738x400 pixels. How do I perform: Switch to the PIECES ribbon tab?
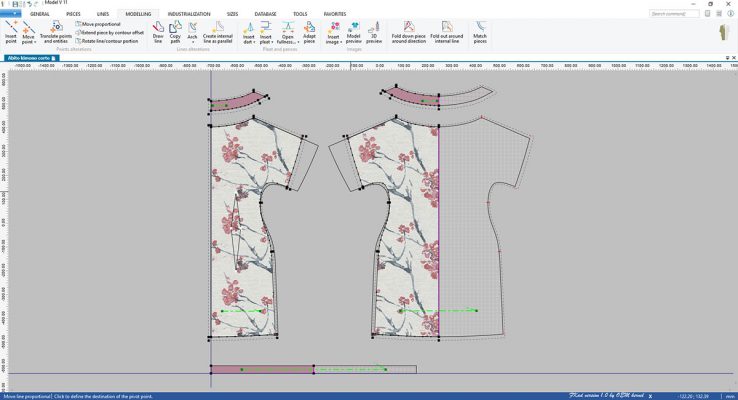(x=73, y=14)
